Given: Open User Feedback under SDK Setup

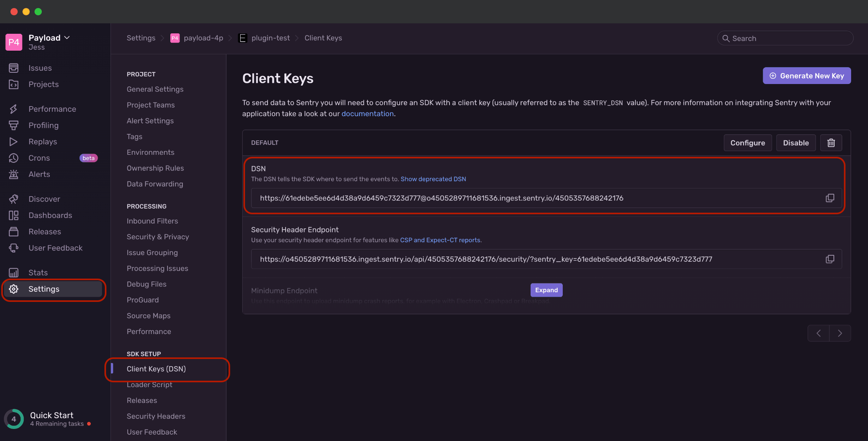Looking at the screenshot, I should tap(152, 432).
